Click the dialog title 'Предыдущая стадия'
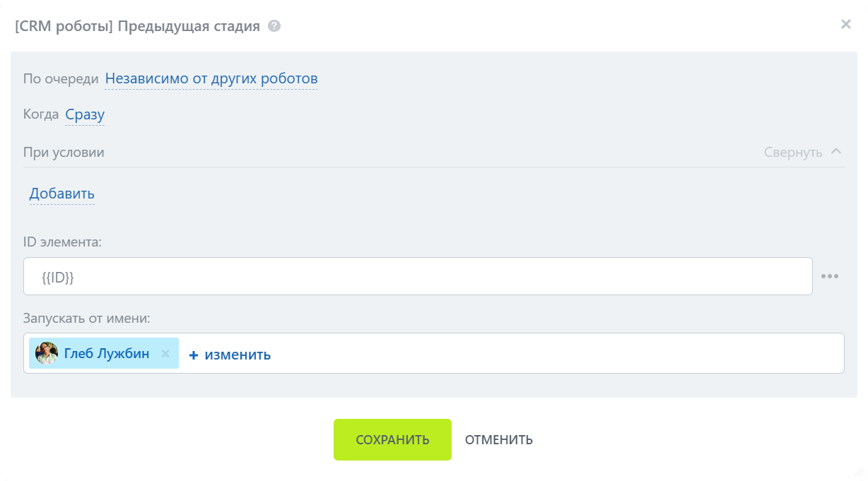The image size is (868, 481). click(189, 26)
